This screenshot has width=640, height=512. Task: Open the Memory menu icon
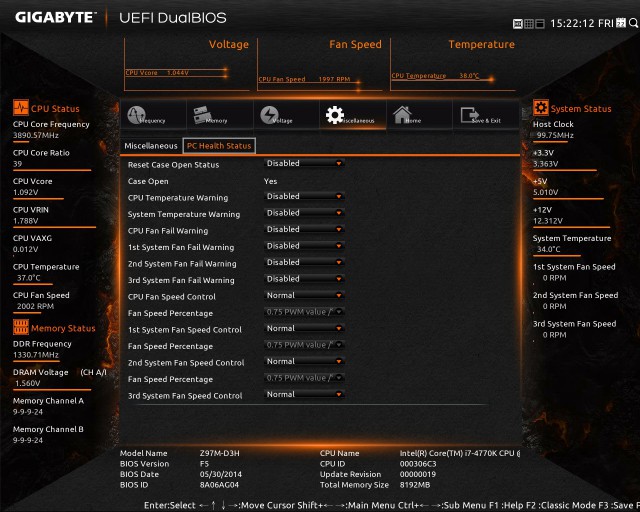[202, 114]
